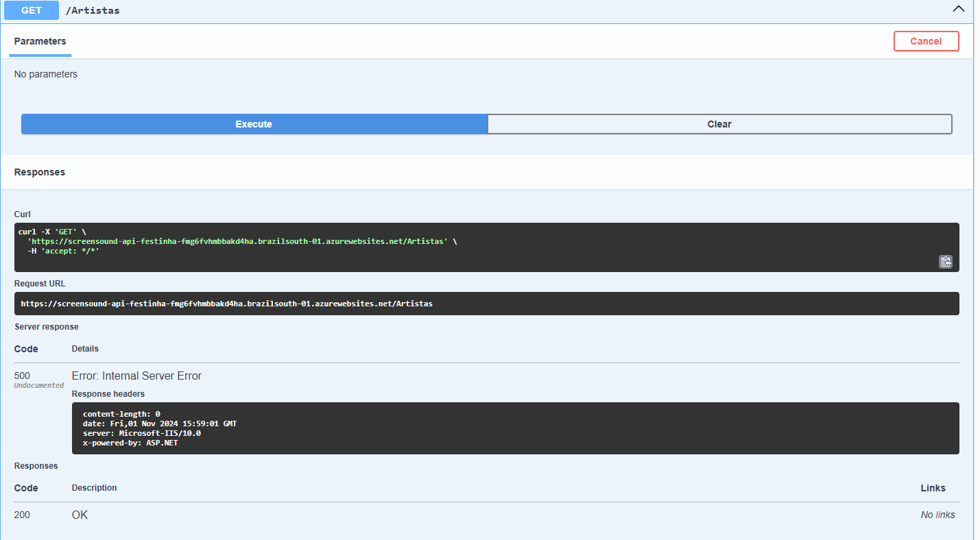Click the 200 response code cell
This screenshot has height=540, width=980.
coord(22,515)
